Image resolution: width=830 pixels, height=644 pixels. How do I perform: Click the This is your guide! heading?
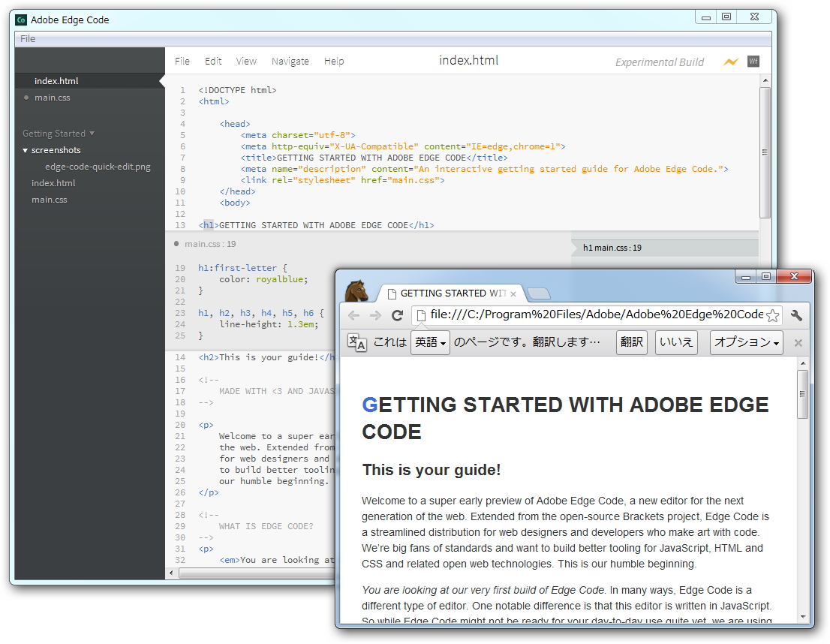pos(432,471)
